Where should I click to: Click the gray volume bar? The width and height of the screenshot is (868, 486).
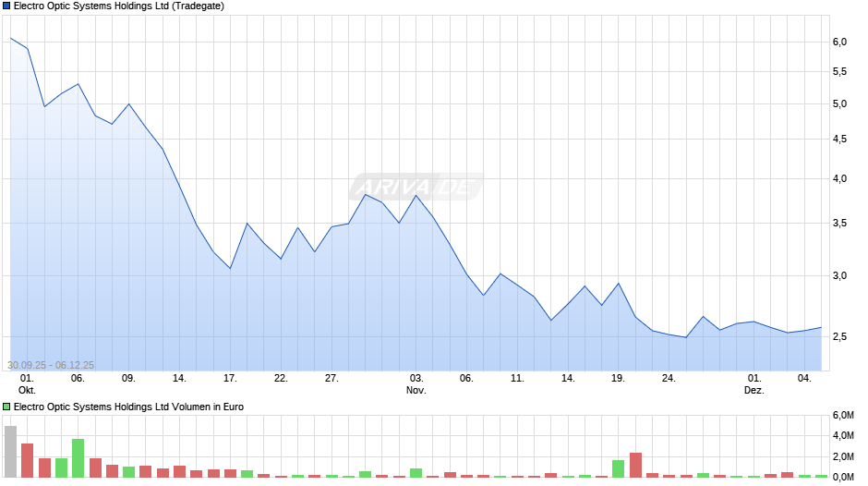(x=10, y=452)
